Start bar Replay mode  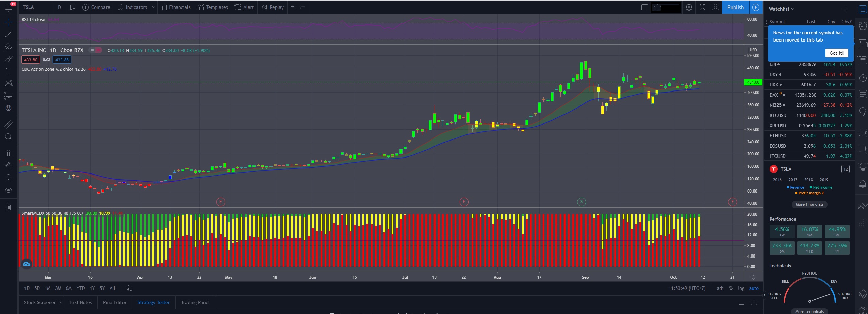[273, 7]
